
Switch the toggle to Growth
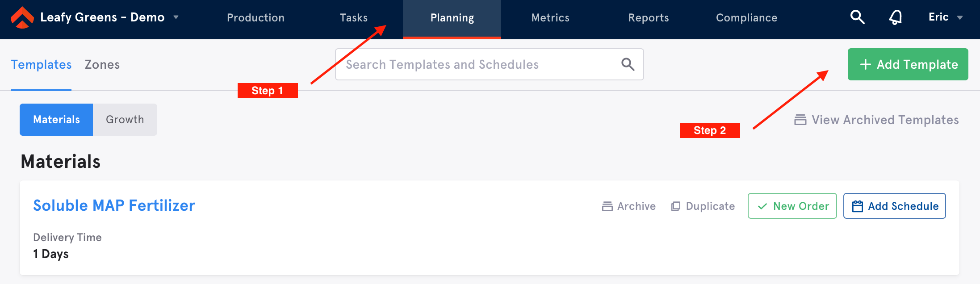pos(125,120)
